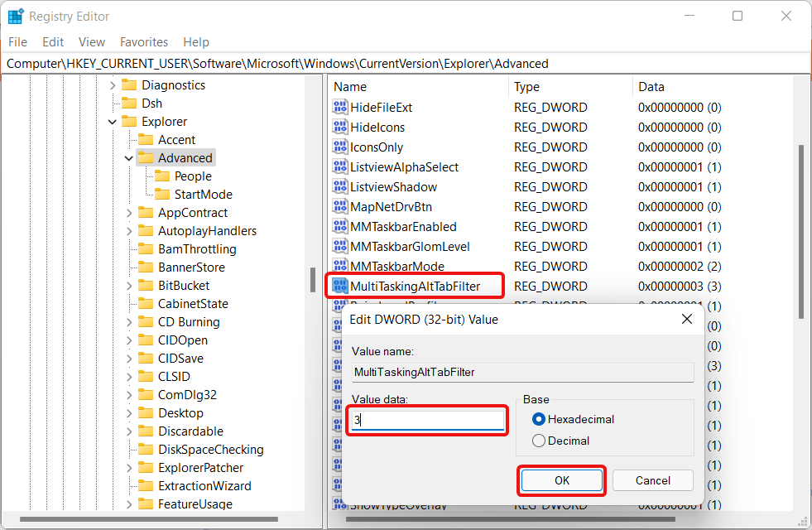Select the BamThrottling key
The image size is (812, 530).
[x=197, y=249]
